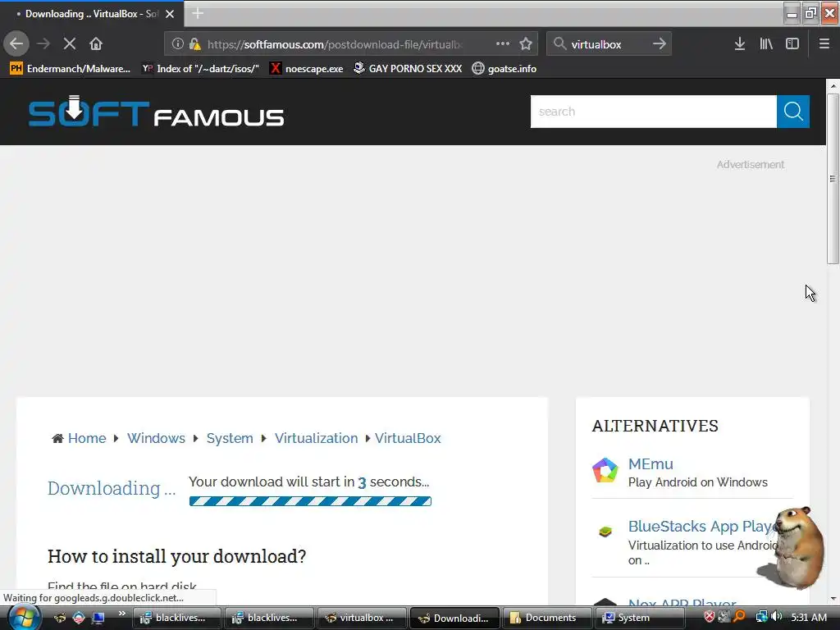840x630 pixels.
Task: Click the network icon in system tray
Action: pos(761,617)
